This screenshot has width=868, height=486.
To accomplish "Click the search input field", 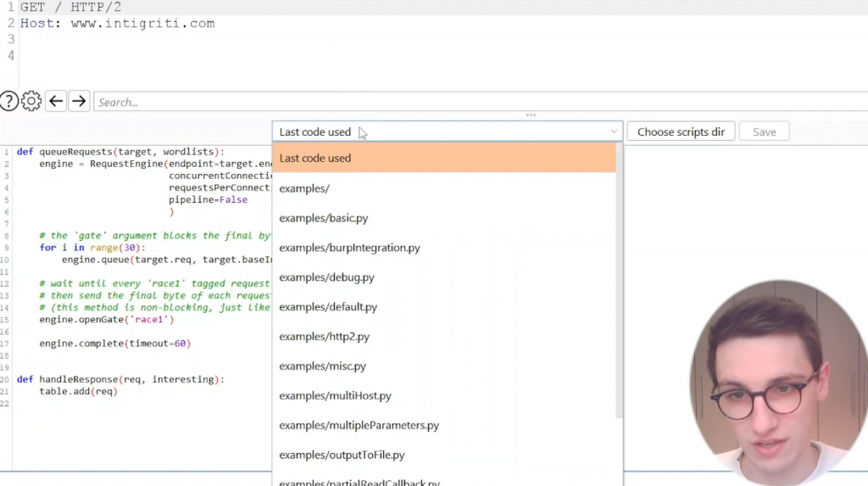I will tap(475, 102).
